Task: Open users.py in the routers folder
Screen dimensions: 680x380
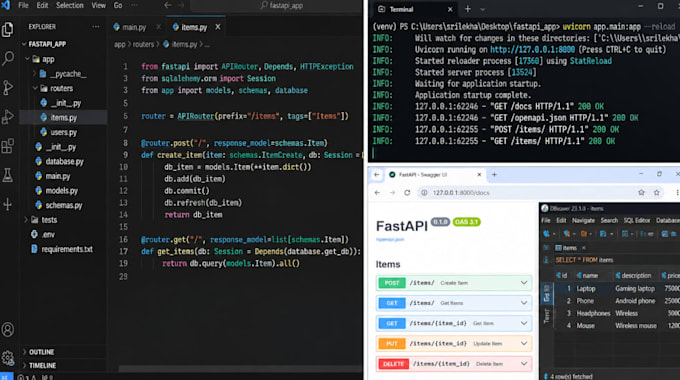Action: coord(63,132)
